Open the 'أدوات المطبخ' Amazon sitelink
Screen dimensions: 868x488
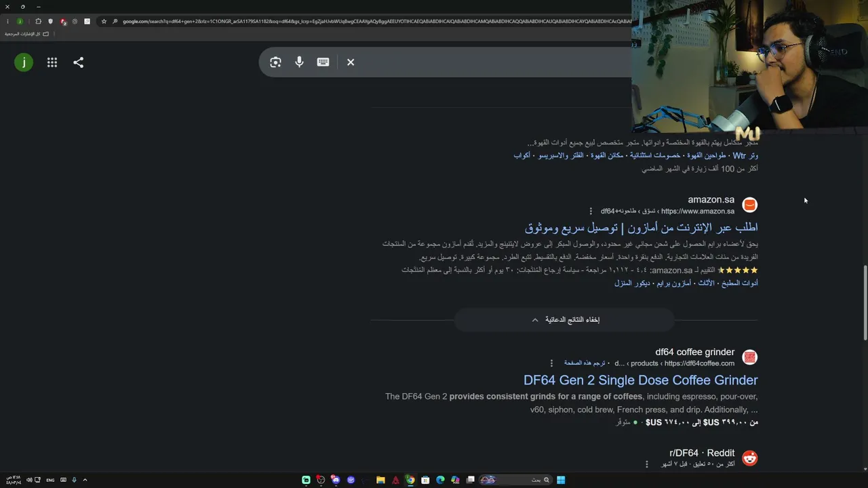pos(741,283)
